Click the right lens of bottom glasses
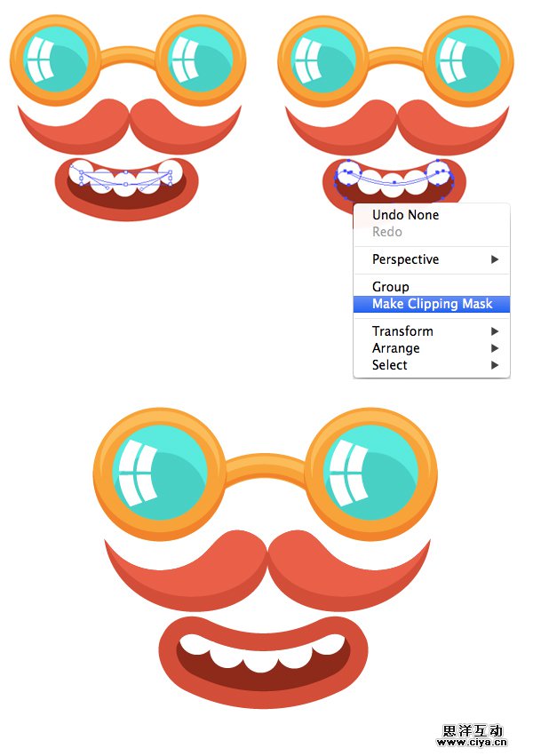 pos(370,473)
